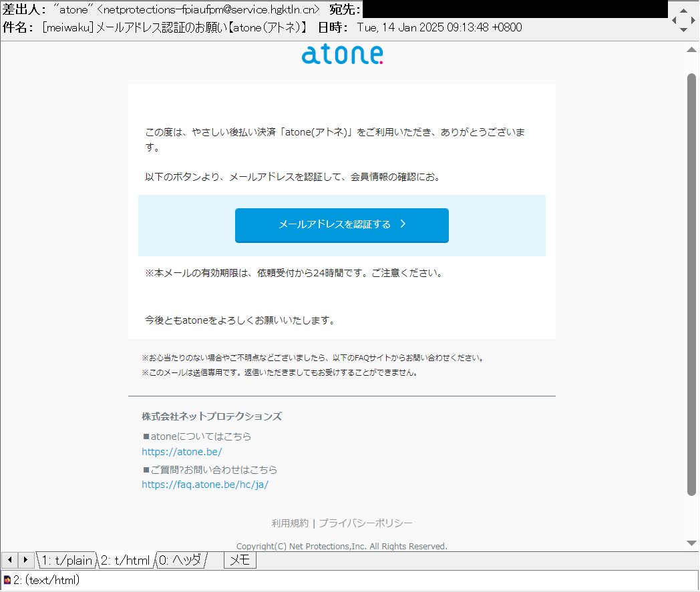This screenshot has height=592, width=700.
Task: Click the 今後ともatoneをよろしくお願いいたします line
Action: point(240,320)
